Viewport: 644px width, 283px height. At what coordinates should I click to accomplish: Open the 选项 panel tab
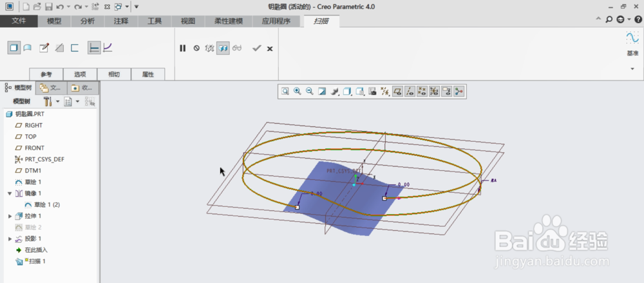click(80, 74)
